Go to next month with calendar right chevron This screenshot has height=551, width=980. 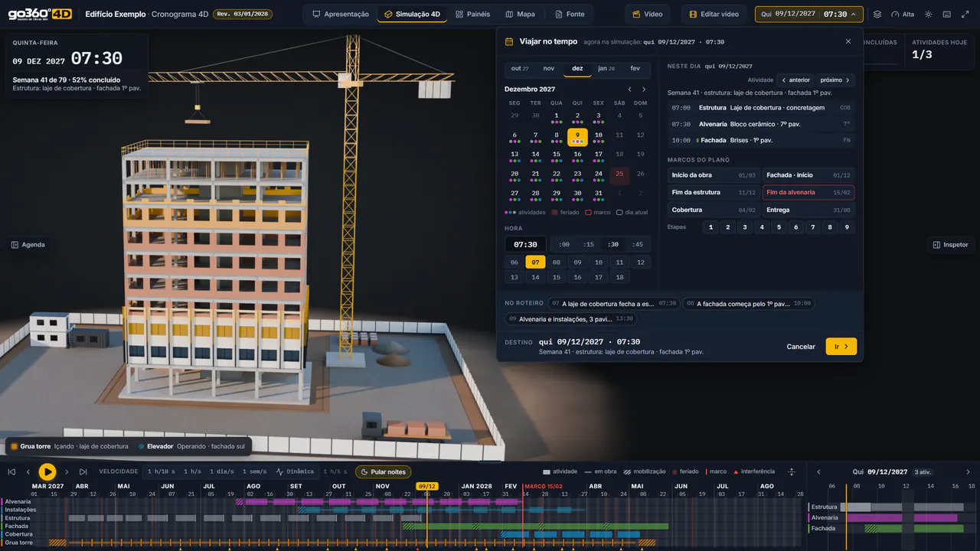[x=643, y=90]
